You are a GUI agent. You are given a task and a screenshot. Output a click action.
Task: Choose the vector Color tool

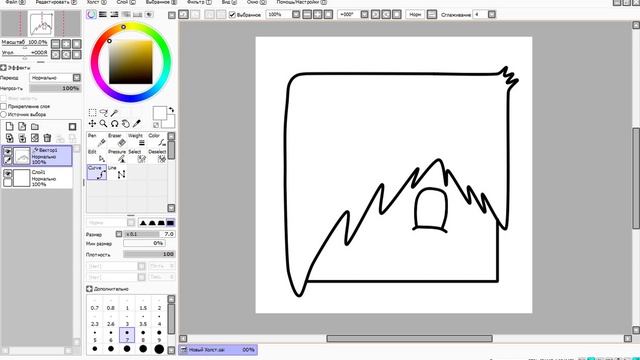tap(157, 140)
